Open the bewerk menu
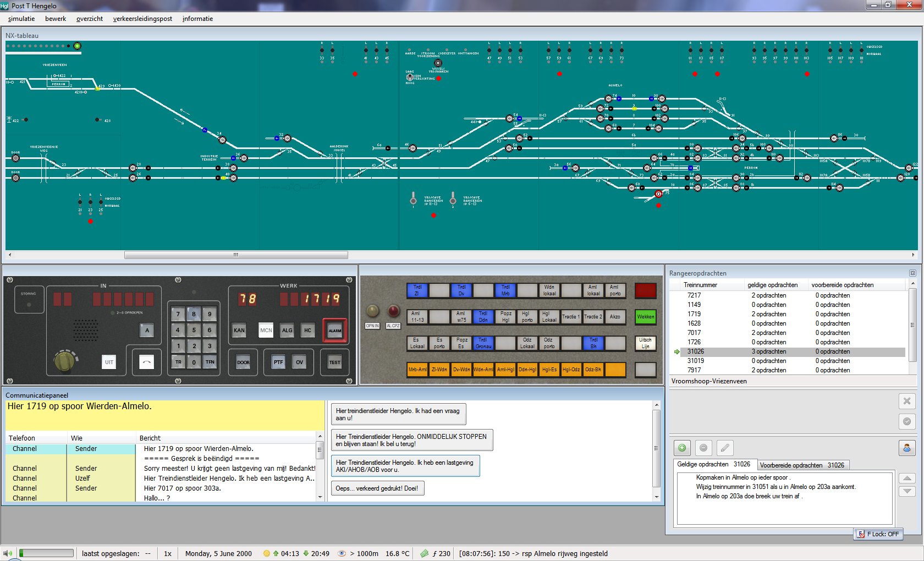924x561 pixels. click(56, 19)
